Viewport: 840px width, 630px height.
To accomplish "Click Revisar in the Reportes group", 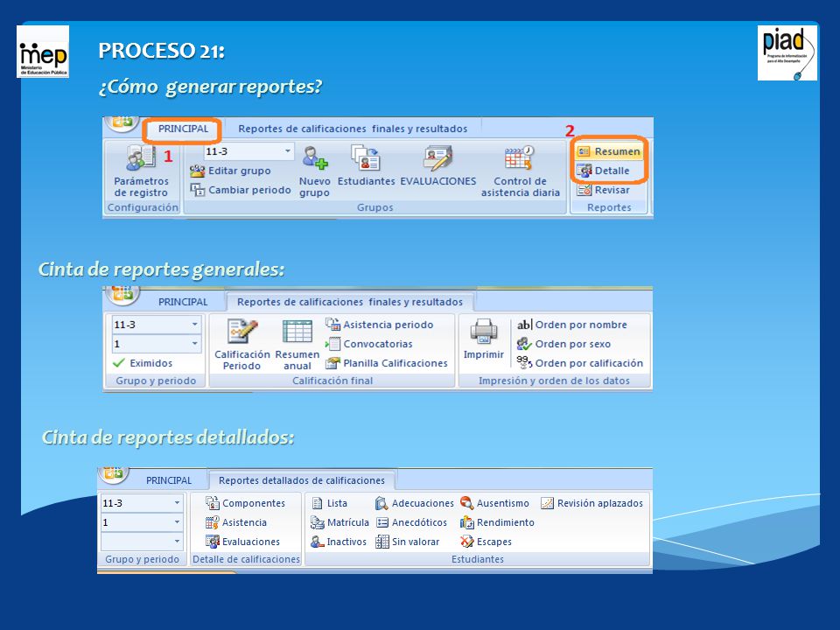I will tap(603, 190).
